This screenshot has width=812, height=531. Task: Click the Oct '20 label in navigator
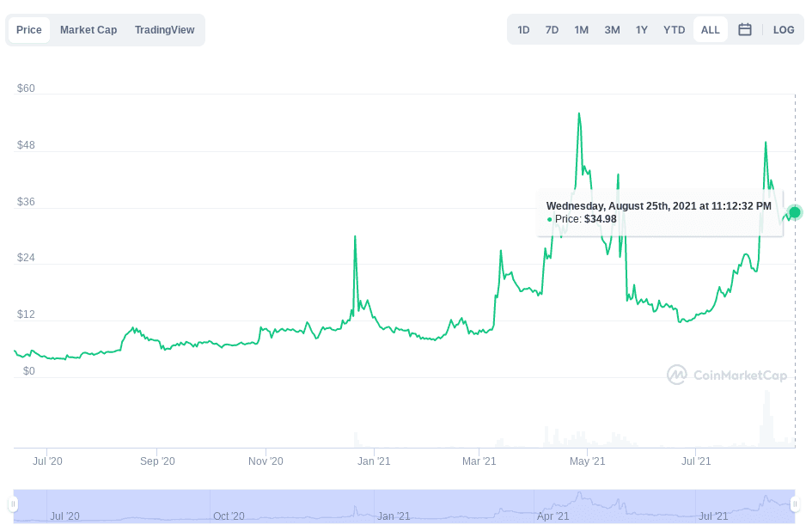click(229, 516)
